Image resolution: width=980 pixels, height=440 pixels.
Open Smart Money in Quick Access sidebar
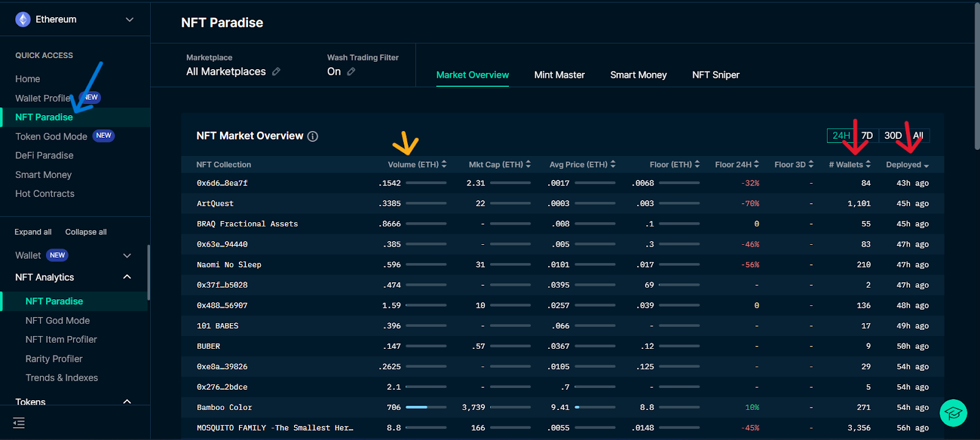pyautogui.click(x=43, y=174)
